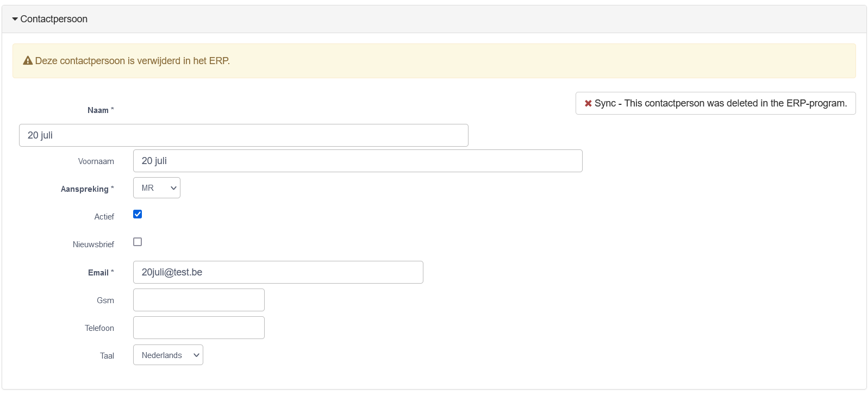The image size is (868, 395).
Task: Click the yellow ERP deleted warning banner
Action: pos(434,61)
